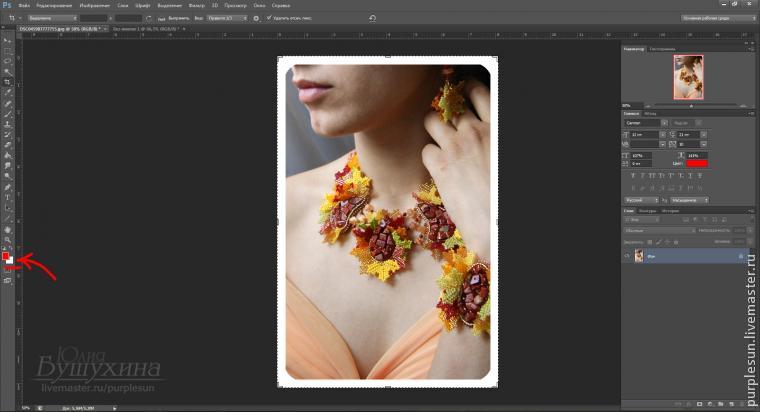Click the create new layer icon

731,404
